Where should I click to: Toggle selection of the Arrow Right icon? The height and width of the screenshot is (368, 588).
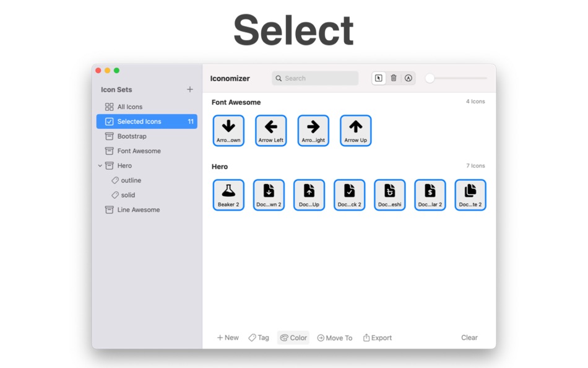[313, 130]
